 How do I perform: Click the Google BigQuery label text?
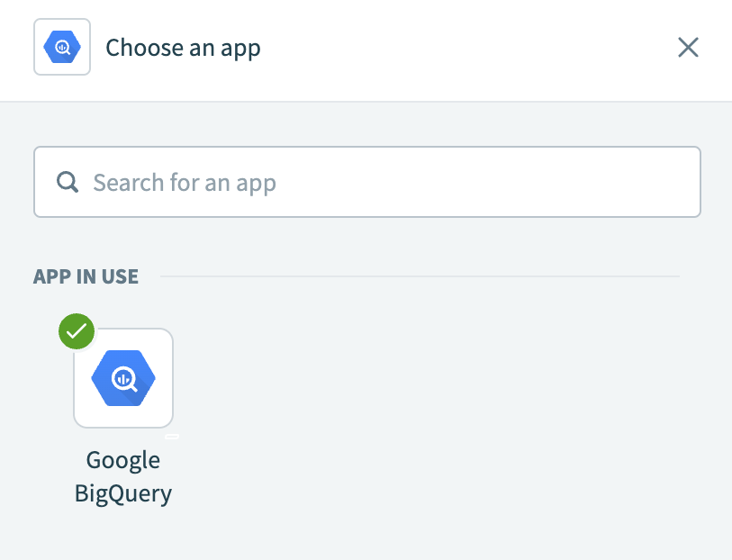click(x=123, y=476)
